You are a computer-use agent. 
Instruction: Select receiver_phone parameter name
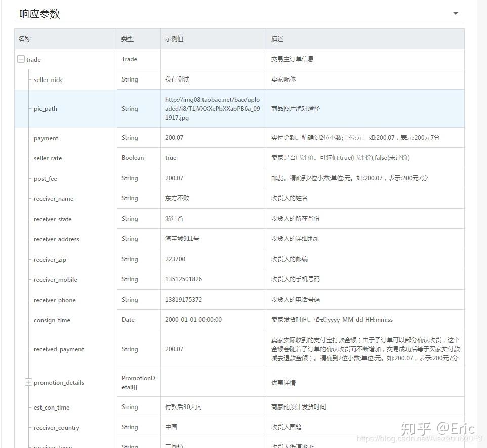55,300
